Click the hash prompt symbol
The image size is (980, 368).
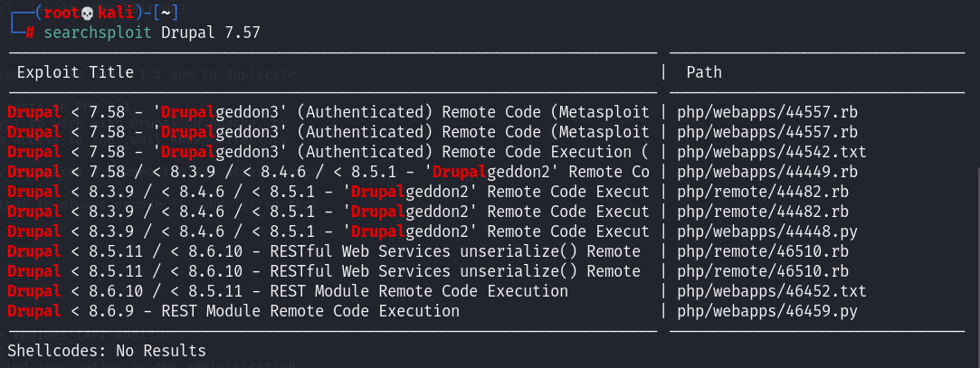[x=30, y=33]
